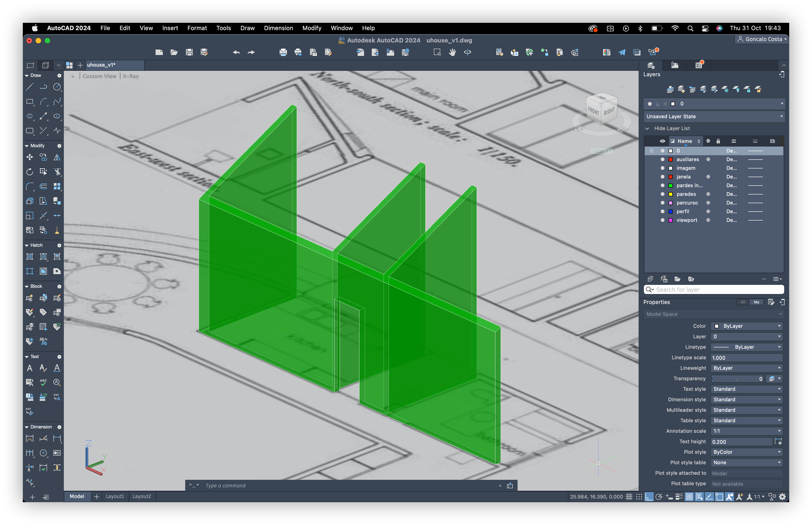812x525 pixels.
Task: Toggle visibility of auxiliares layer
Action: [x=662, y=159]
